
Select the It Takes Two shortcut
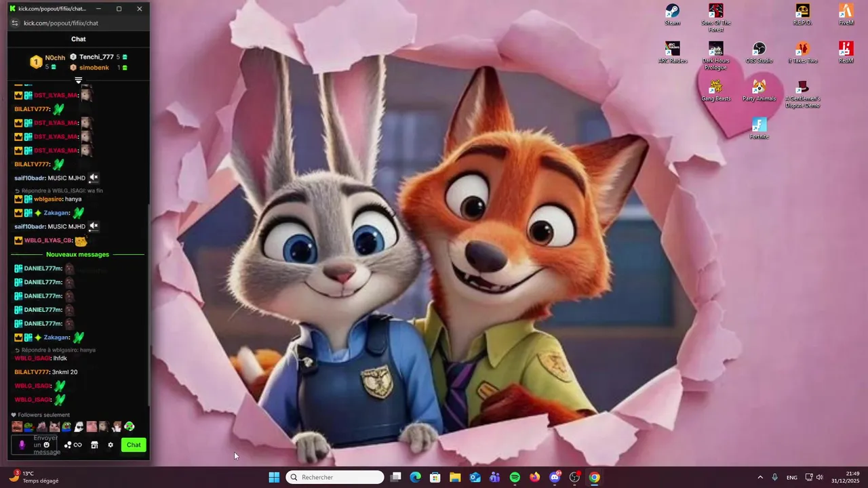[802, 52]
